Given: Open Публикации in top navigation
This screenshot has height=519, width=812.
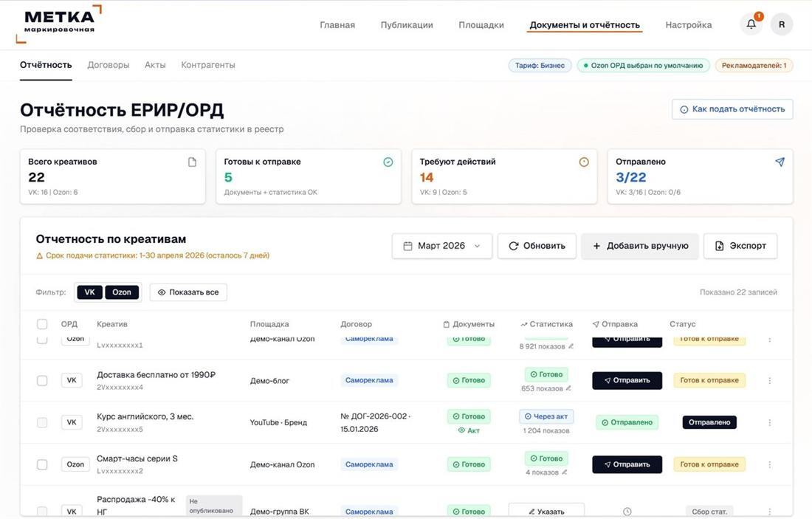Looking at the screenshot, I should pos(407,25).
